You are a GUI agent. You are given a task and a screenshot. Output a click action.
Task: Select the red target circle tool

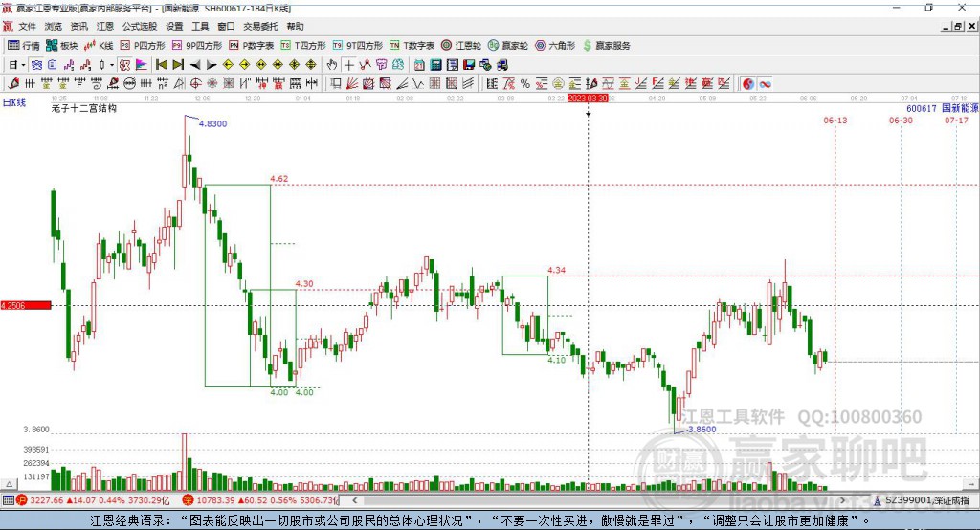[x=195, y=84]
